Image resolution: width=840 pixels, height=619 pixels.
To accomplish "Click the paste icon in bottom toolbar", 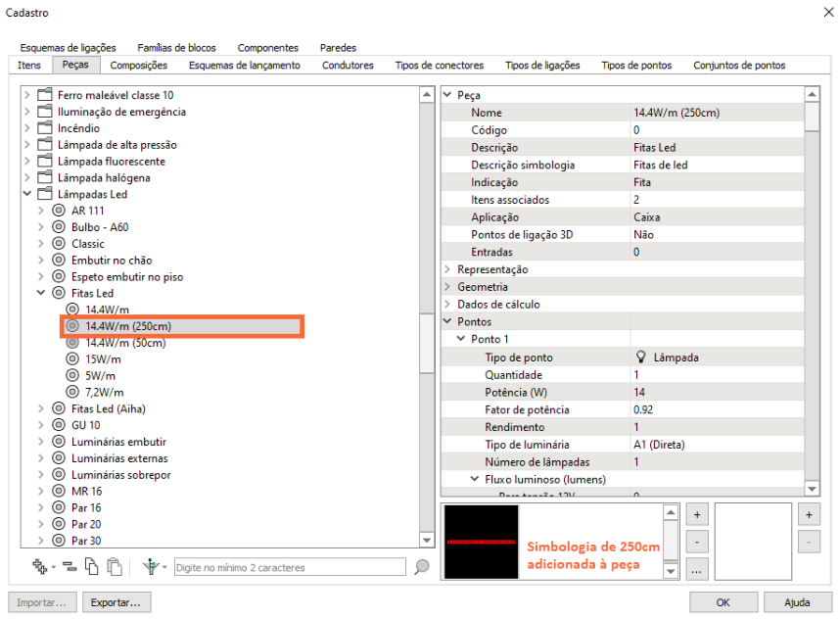I will pos(115,567).
